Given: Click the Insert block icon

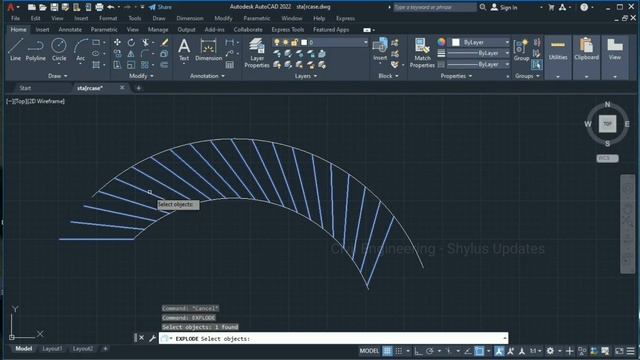Looking at the screenshot, I should click(x=380, y=49).
